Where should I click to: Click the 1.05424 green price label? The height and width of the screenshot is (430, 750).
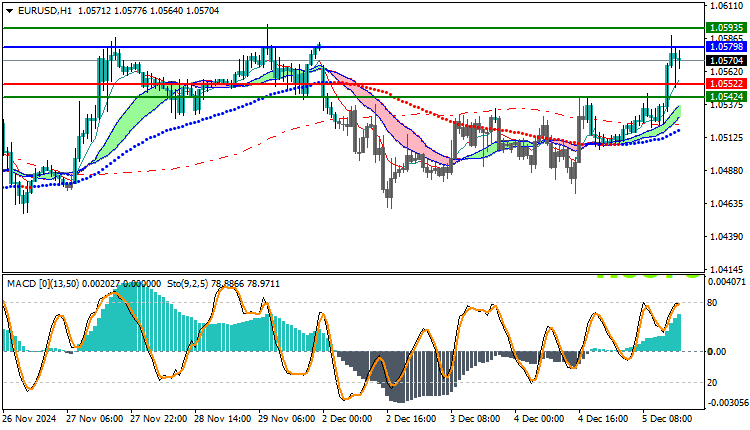point(726,97)
